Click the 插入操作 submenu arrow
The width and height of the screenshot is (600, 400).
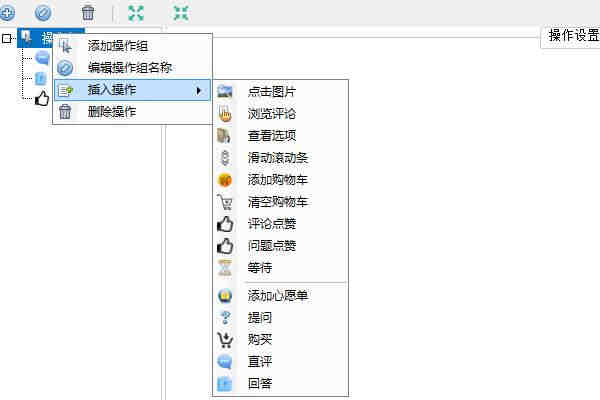199,90
